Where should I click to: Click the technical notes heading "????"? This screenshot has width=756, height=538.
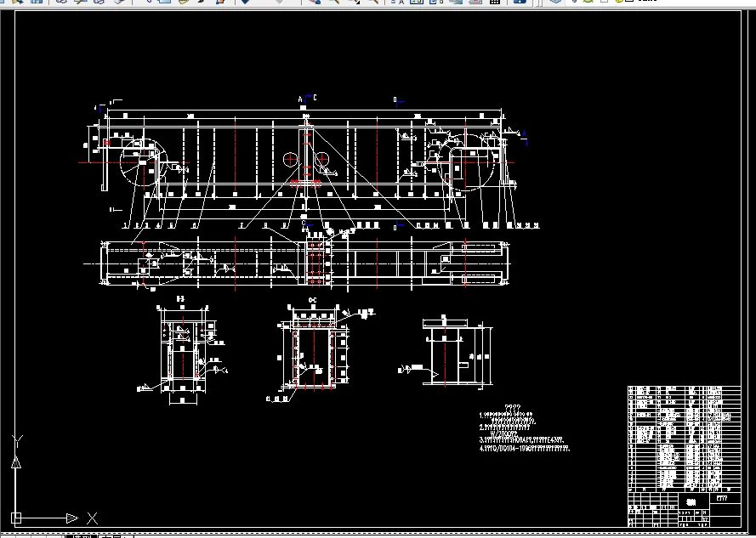click(513, 408)
